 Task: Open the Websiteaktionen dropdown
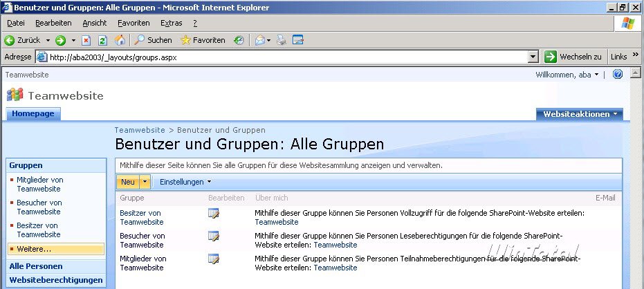click(x=580, y=114)
